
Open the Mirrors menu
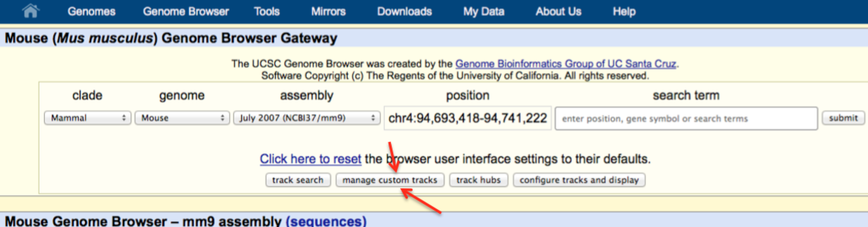pyautogui.click(x=328, y=12)
